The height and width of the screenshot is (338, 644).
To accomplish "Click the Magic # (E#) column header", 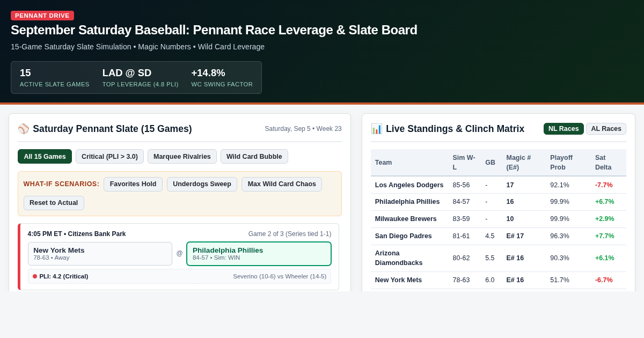I will pos(524,163).
